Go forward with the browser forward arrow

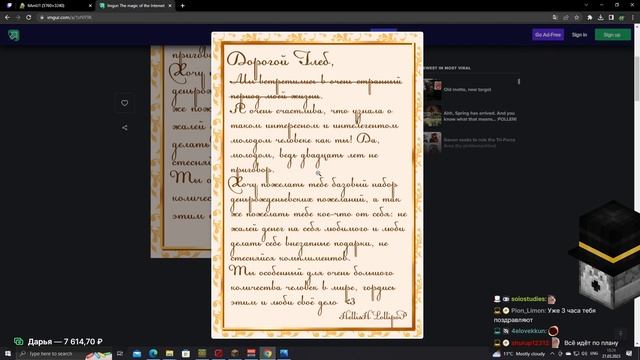[x=18, y=18]
